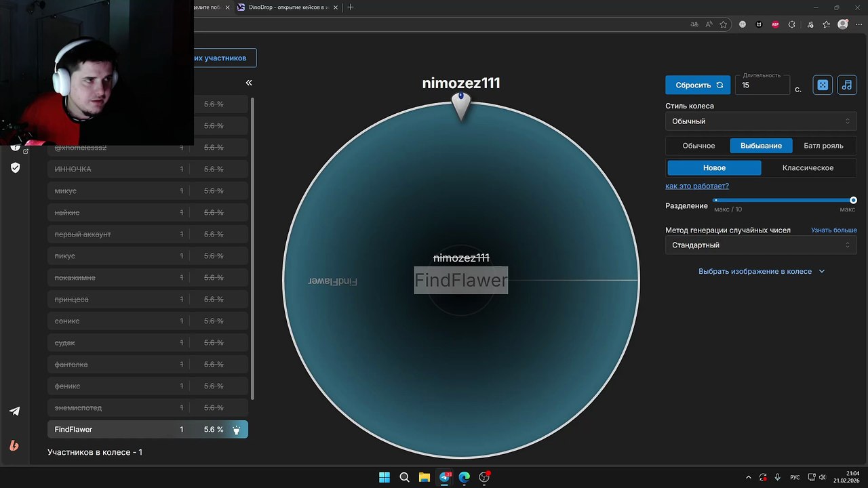Image resolution: width=868 pixels, height=488 pixels.
Task: Expand Выбрать изображение в колесе
Action: point(762,271)
